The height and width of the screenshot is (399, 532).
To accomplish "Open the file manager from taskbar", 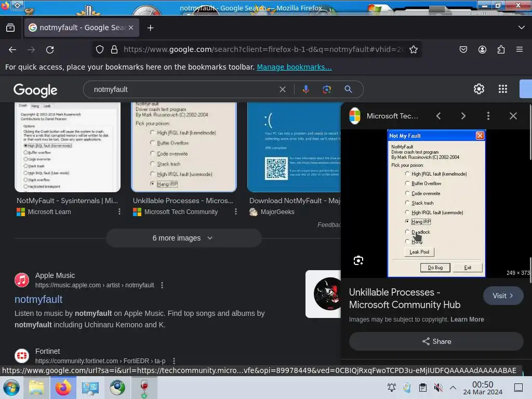I will 36,388.
